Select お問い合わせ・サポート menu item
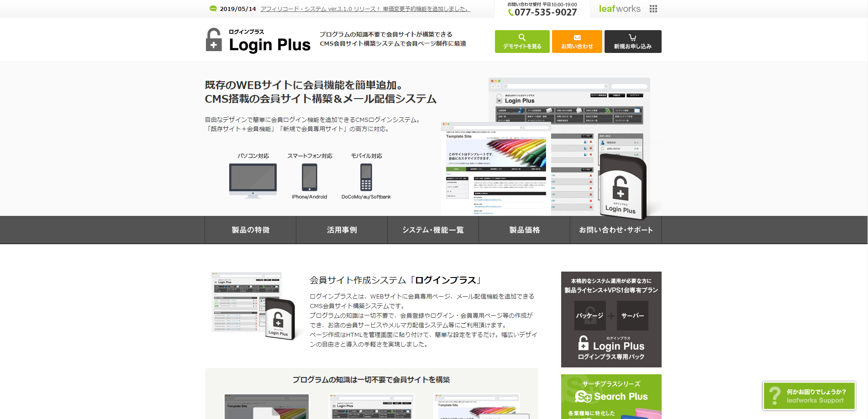868x419 pixels. [615, 230]
